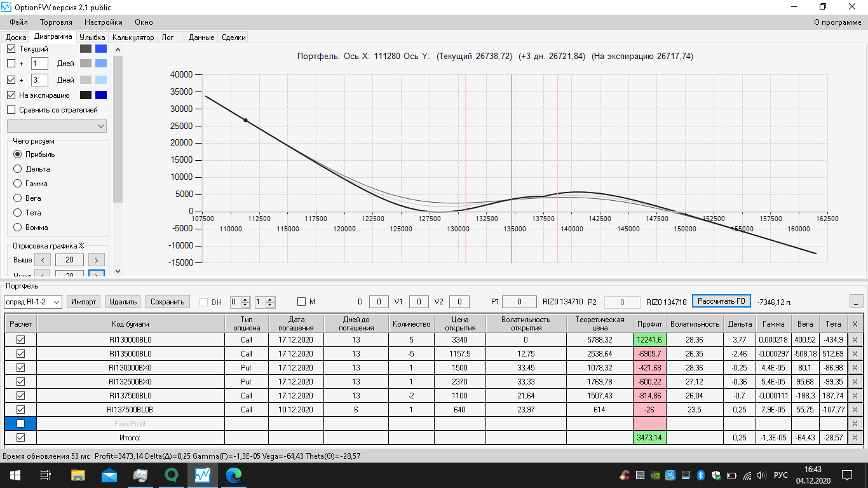Screen dimensions: 868x488
Task: Click the Bluetooth tray icon
Action: pyautogui.click(x=701, y=475)
